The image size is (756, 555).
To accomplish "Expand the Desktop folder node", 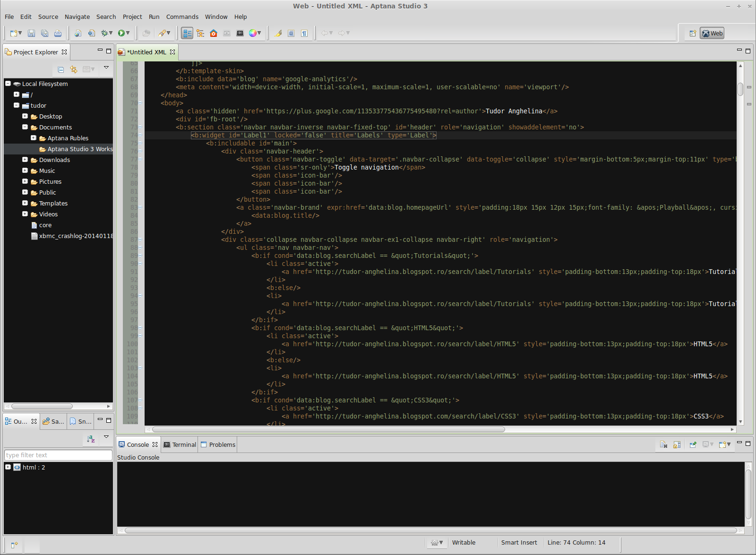I will [25, 116].
